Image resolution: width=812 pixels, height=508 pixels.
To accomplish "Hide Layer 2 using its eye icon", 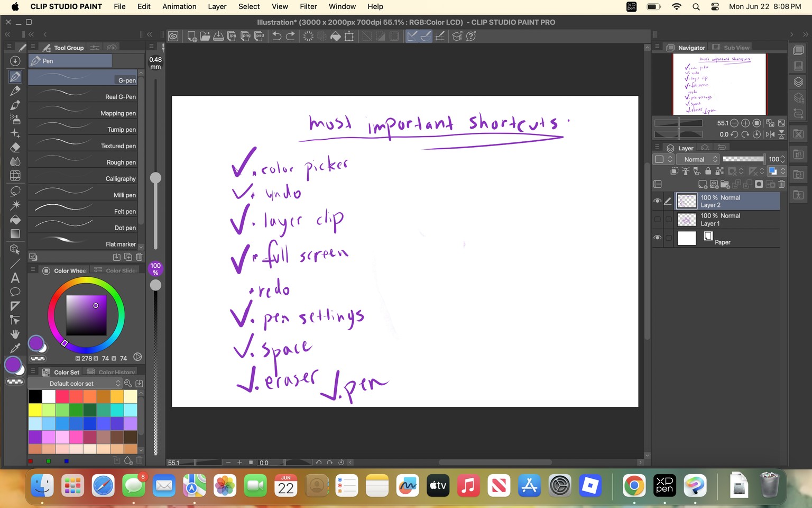I will coord(657,201).
